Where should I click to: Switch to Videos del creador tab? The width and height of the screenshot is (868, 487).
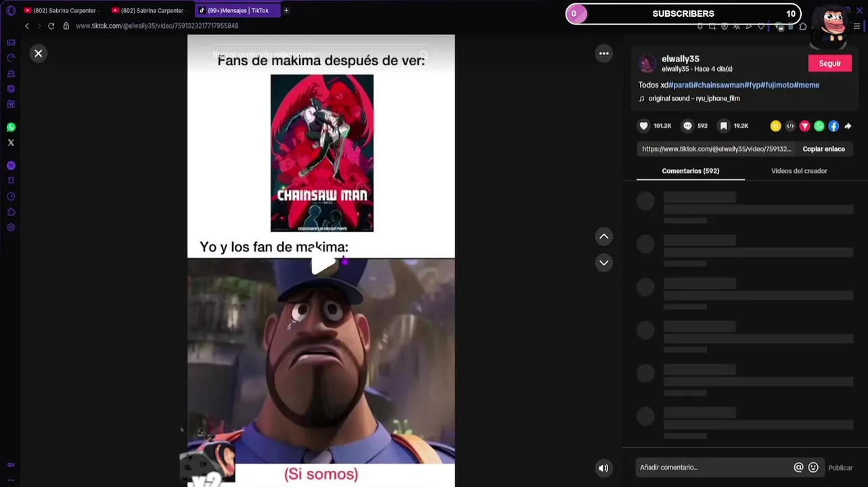point(799,171)
